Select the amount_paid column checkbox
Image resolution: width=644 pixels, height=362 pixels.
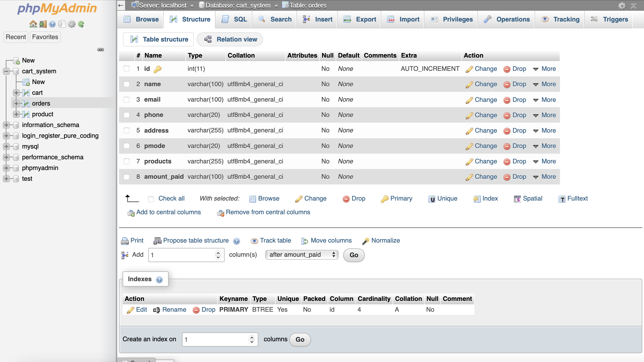[127, 177]
